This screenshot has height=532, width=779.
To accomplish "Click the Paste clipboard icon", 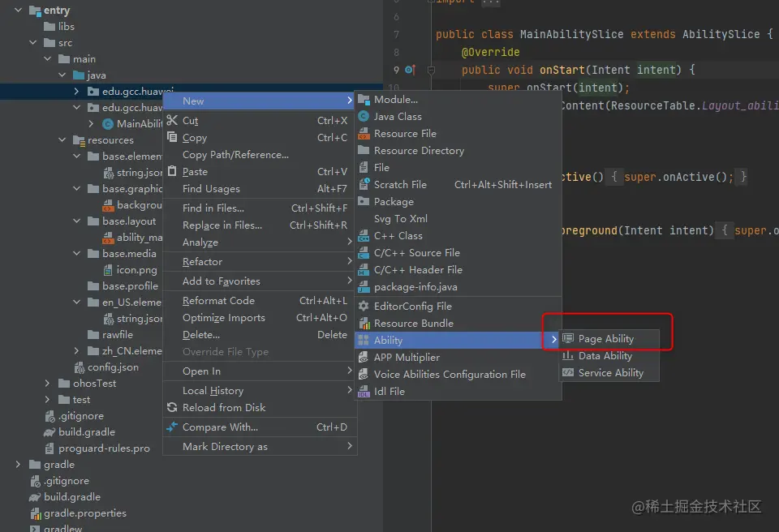I will tap(172, 171).
